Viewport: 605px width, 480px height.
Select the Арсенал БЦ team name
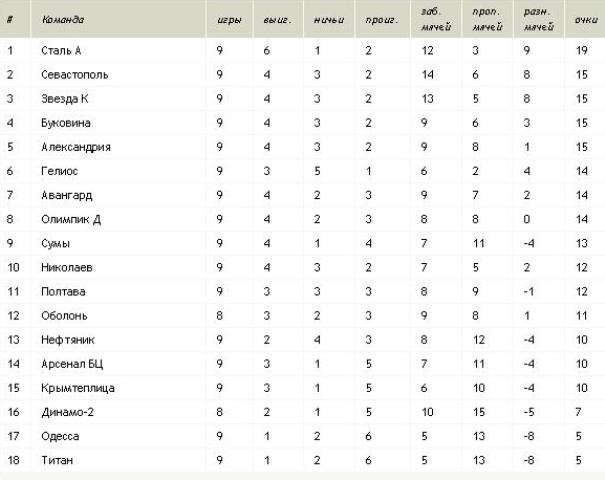(72, 364)
